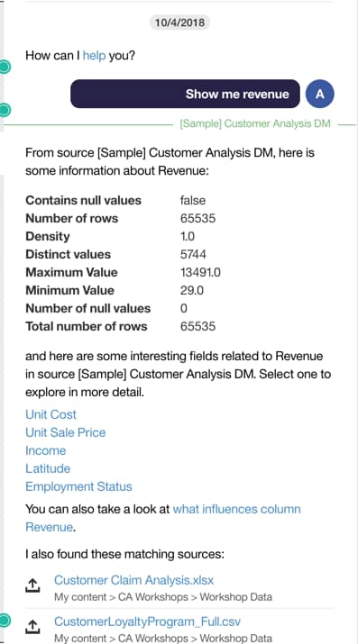Click the user avatar icon labeled A

coord(320,94)
